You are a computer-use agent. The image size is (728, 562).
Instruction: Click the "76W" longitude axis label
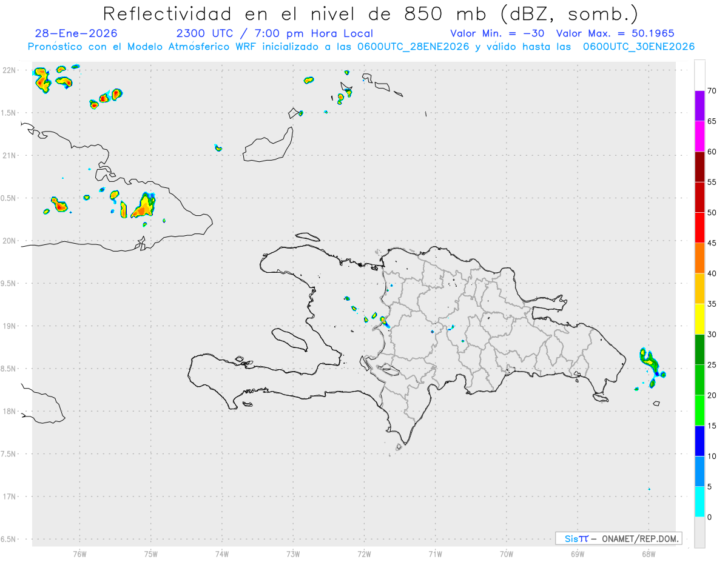click(x=79, y=554)
